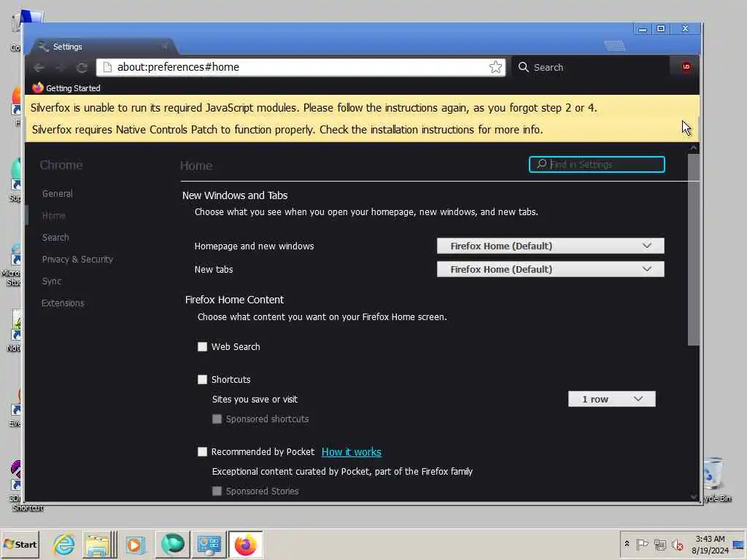
Task: Click the network tray icon
Action: [659, 544]
